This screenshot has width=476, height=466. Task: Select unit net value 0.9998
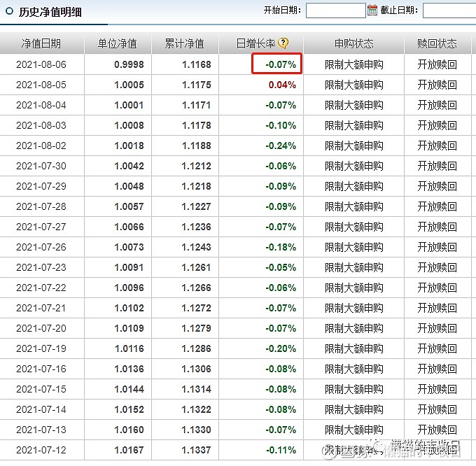pos(129,64)
